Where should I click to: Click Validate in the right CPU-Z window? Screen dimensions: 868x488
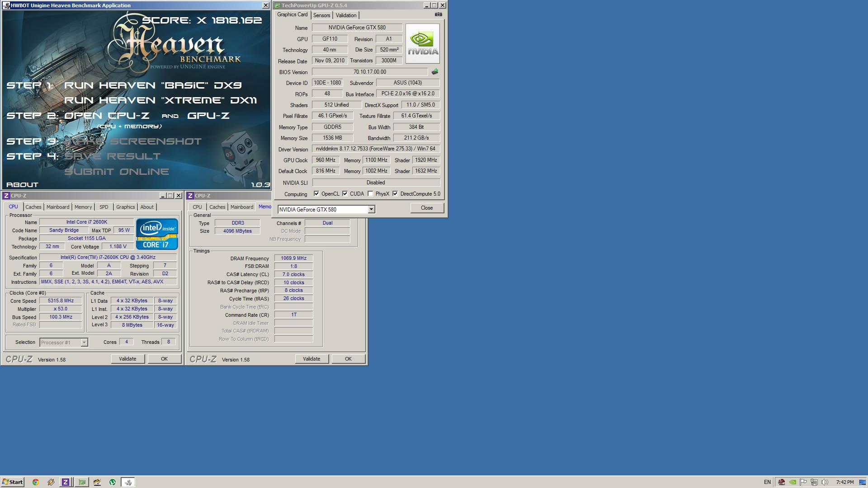click(x=311, y=359)
